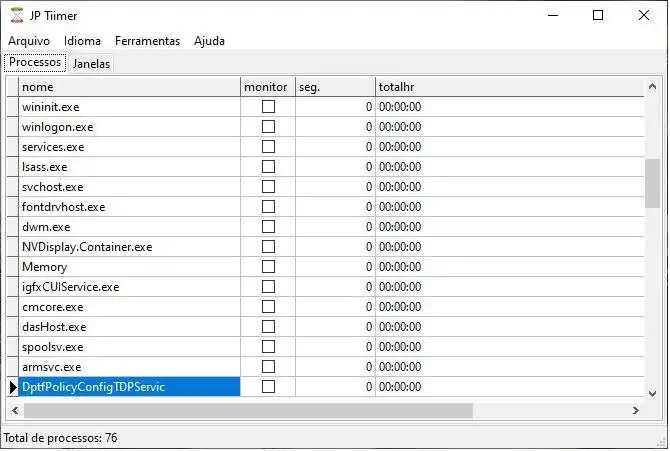The image size is (670, 451).
Task: Switch to the Janelas tab
Action: [x=92, y=63]
